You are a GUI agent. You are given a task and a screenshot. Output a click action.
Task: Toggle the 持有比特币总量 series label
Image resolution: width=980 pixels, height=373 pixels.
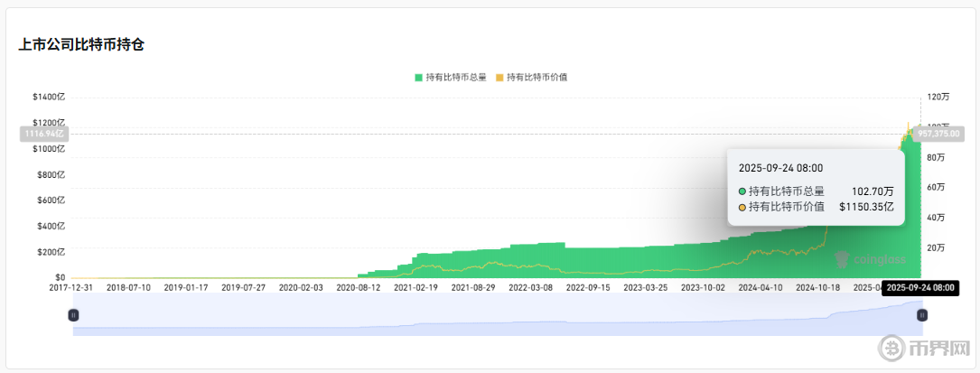[455, 78]
